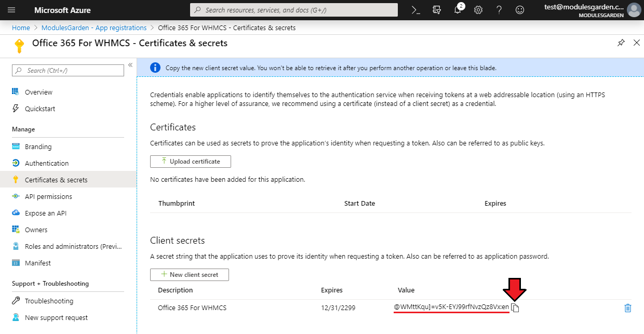Viewport: 644px width, 334px height.
Task: Click the Thumbprint column header
Action: click(x=177, y=203)
